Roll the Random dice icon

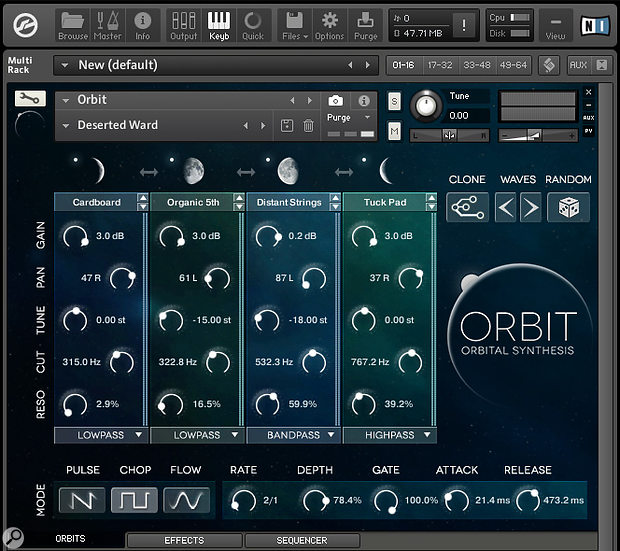click(569, 207)
